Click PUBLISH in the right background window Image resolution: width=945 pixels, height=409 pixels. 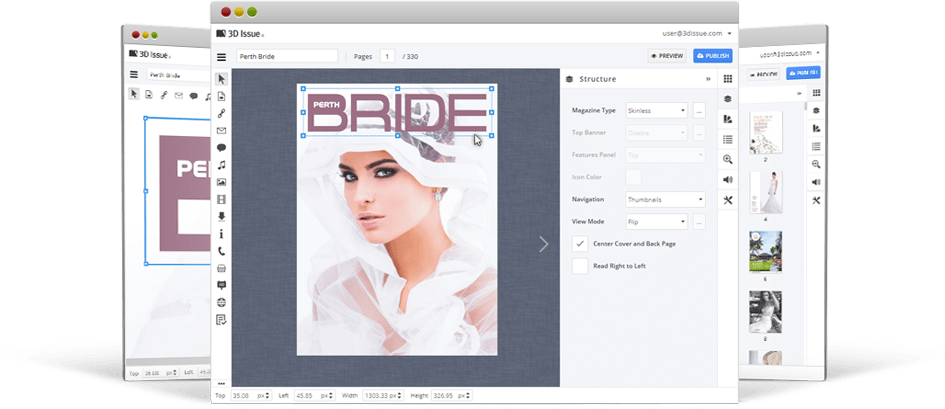803,73
